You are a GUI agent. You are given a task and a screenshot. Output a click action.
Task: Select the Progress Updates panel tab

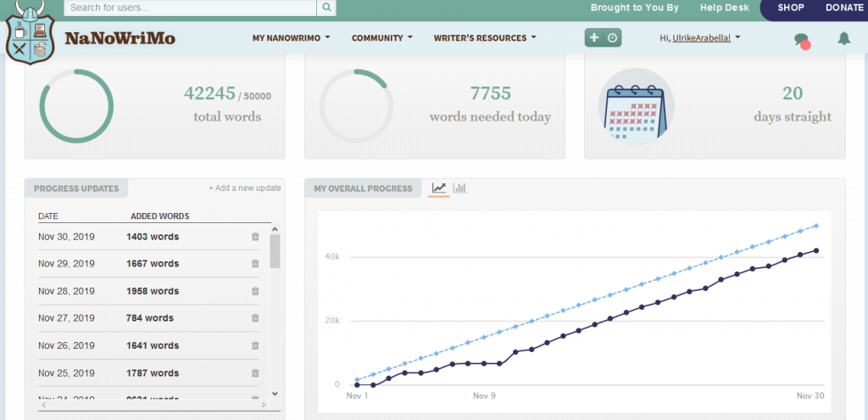click(x=76, y=188)
